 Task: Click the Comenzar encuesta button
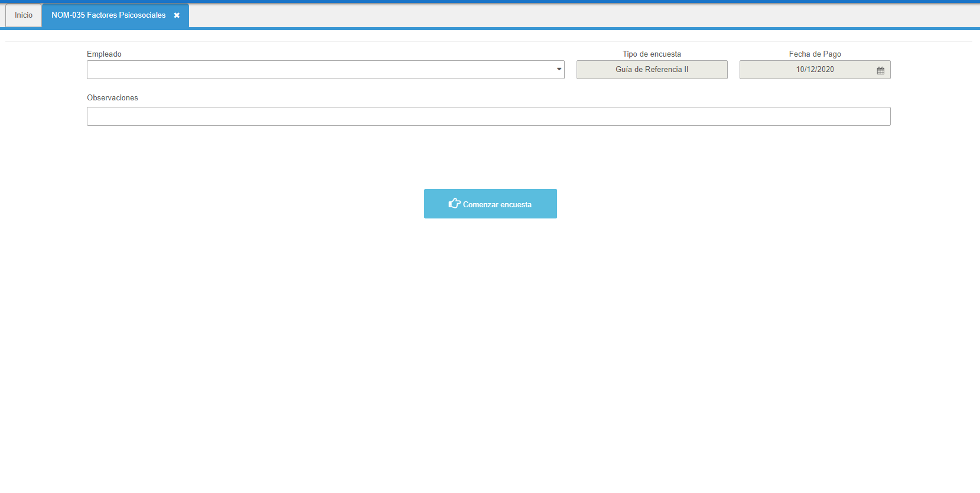click(x=490, y=204)
